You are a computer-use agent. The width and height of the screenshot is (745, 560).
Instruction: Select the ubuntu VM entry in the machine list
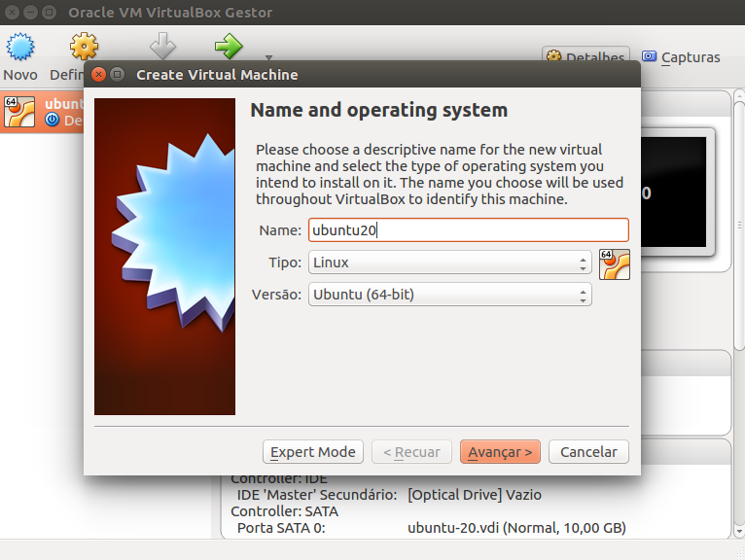42,112
